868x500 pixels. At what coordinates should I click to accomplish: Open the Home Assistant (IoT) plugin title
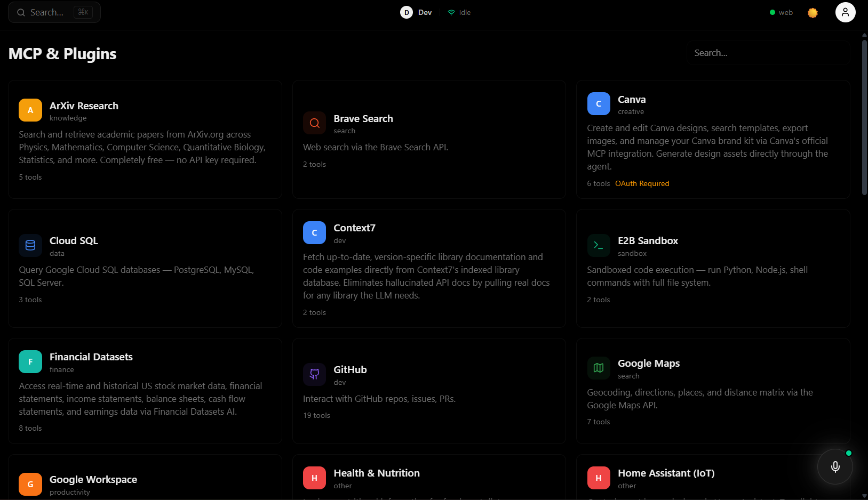(x=666, y=473)
